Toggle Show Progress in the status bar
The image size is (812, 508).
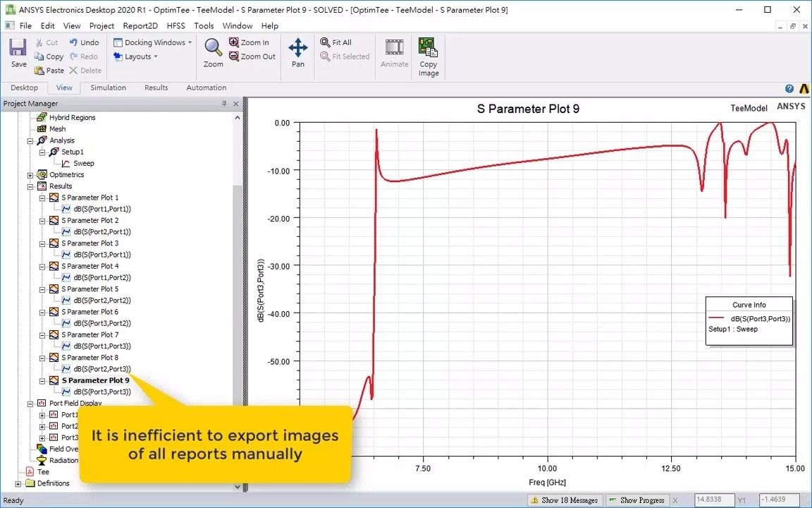[x=636, y=500]
